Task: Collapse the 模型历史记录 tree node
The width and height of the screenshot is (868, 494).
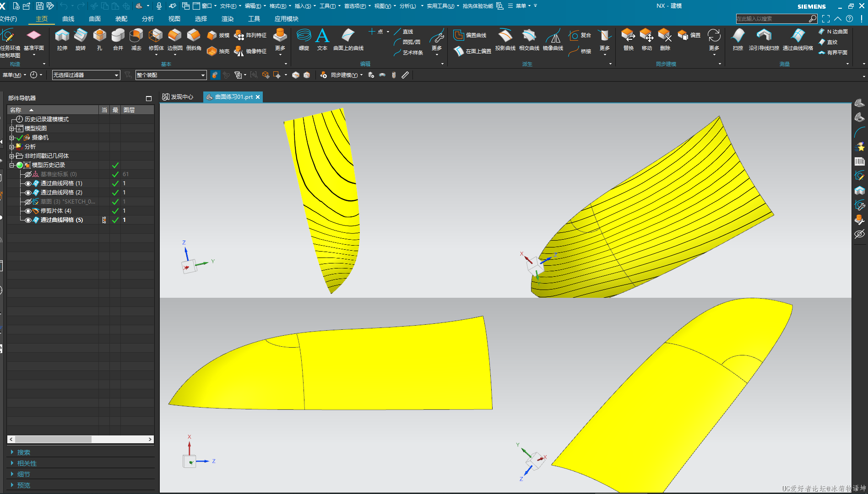Action: pyautogui.click(x=11, y=165)
